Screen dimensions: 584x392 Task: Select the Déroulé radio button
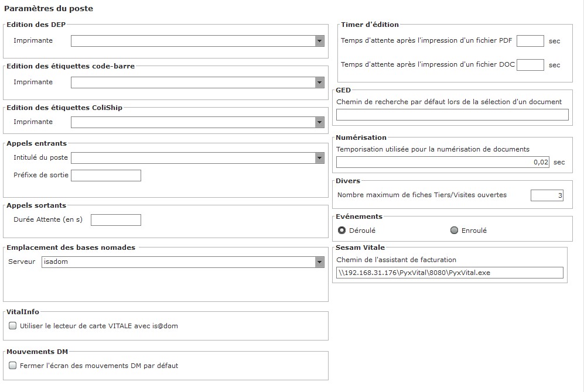[x=341, y=230]
